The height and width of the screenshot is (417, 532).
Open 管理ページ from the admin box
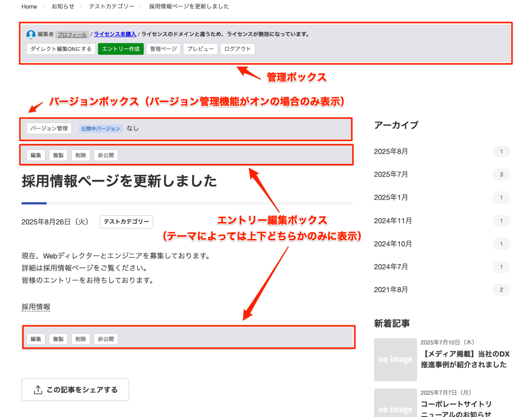(163, 49)
